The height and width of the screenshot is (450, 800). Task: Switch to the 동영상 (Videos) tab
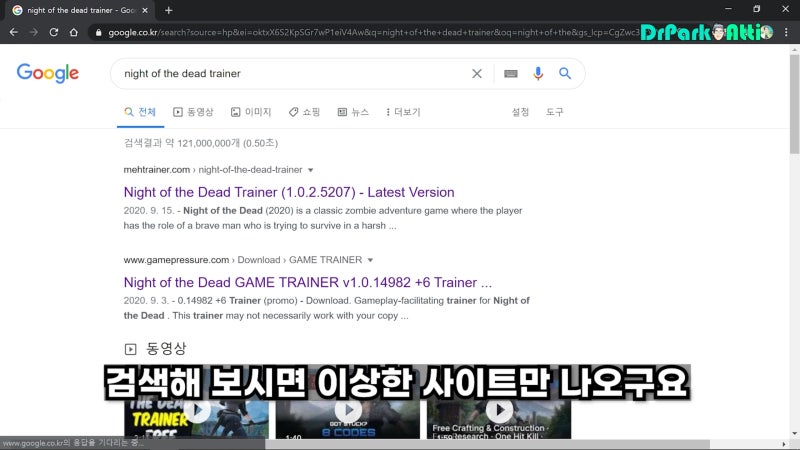pyautogui.click(x=193, y=112)
